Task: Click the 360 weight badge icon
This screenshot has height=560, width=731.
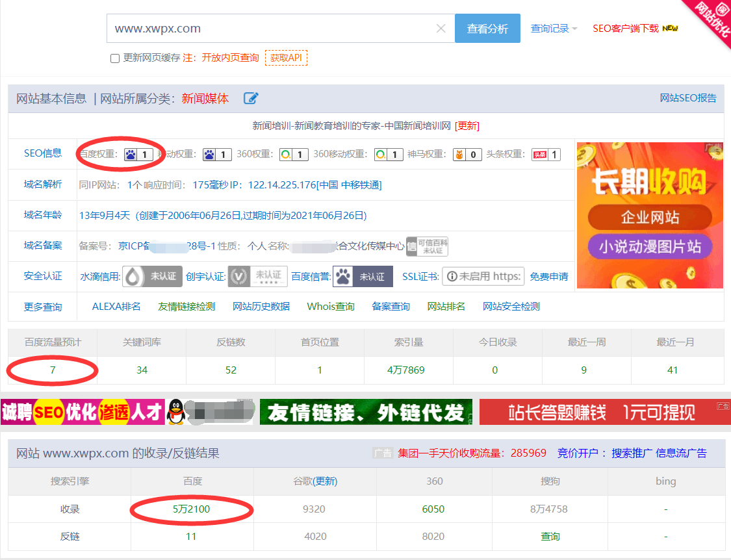Action: tap(294, 155)
